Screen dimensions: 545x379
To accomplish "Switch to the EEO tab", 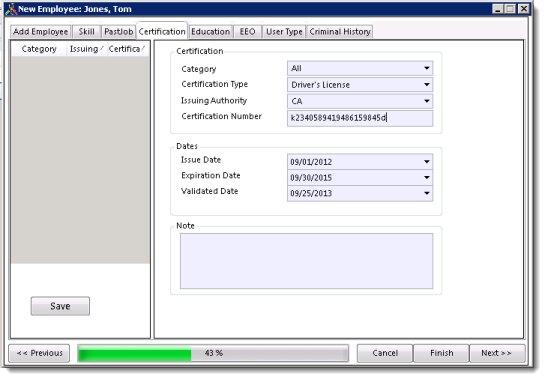I will pyautogui.click(x=247, y=32).
